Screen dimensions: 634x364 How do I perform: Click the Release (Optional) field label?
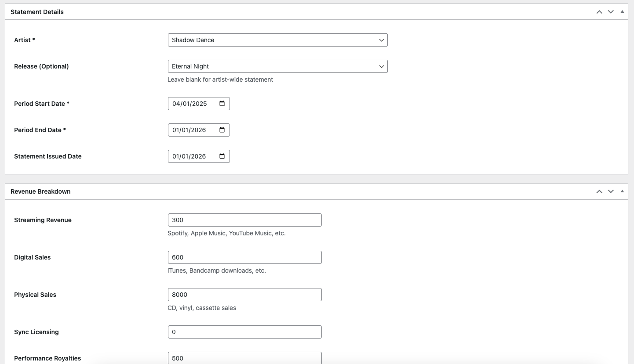[41, 66]
